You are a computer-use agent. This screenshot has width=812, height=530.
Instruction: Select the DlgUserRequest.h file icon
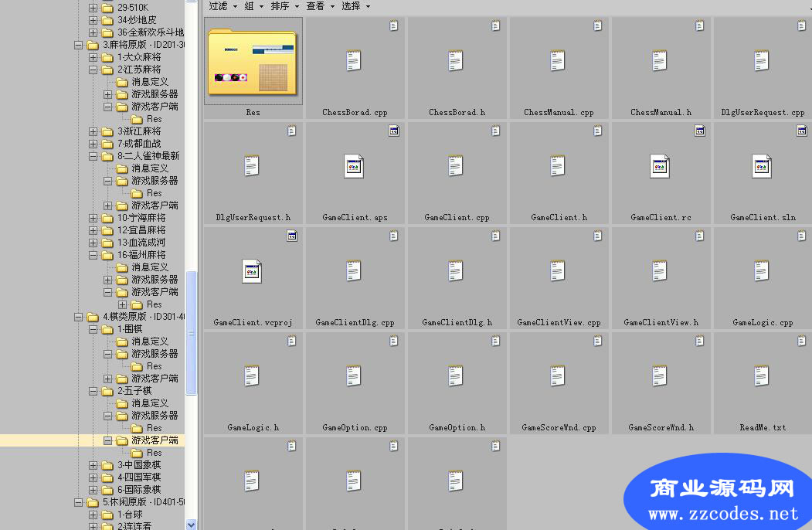[251, 166]
